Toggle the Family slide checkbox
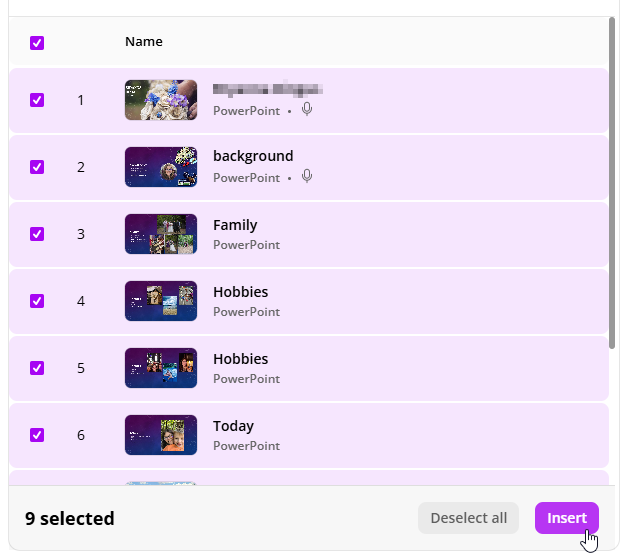Image resolution: width=627 pixels, height=556 pixels. [x=37, y=234]
